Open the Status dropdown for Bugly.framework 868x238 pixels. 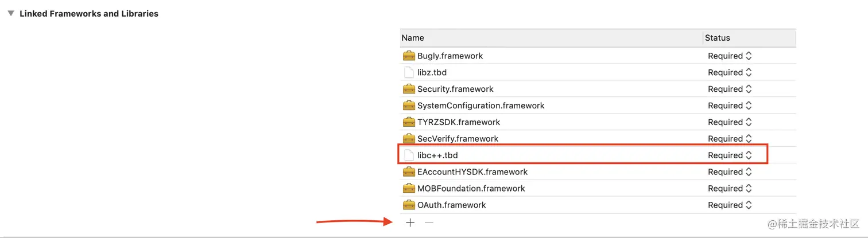(x=730, y=56)
